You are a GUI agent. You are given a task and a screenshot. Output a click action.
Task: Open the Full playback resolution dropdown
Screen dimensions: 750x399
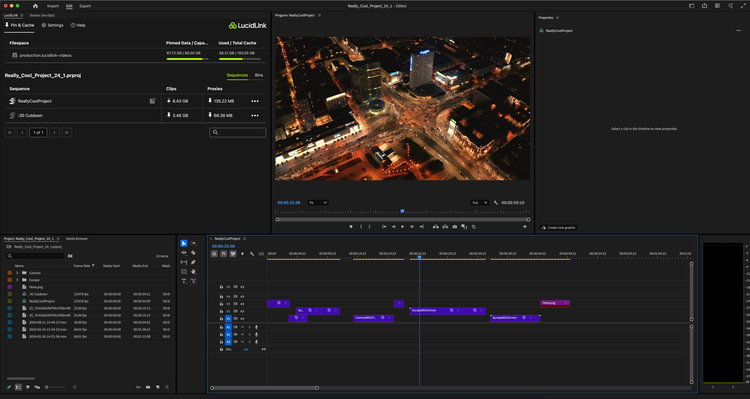pos(480,203)
